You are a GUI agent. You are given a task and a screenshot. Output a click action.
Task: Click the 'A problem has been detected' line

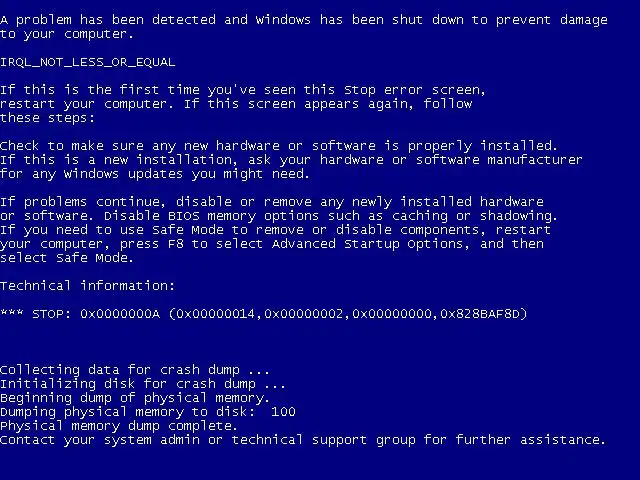304,20
